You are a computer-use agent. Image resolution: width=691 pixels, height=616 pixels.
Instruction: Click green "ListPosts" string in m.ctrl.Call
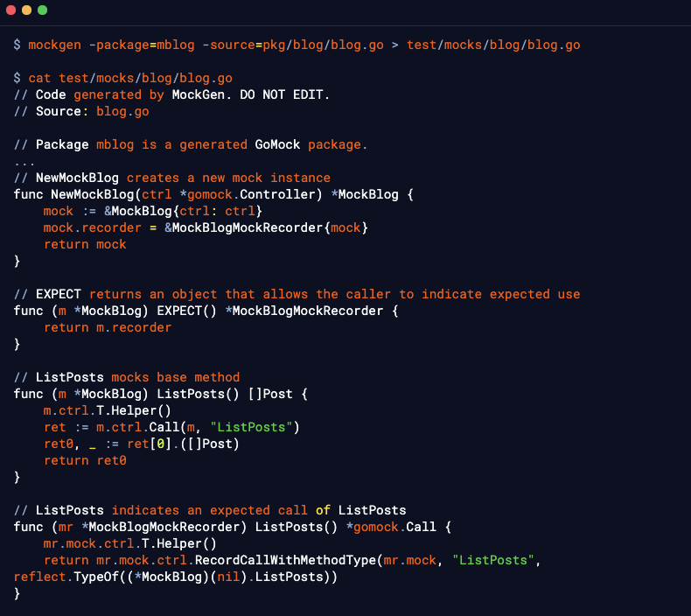coord(259,427)
